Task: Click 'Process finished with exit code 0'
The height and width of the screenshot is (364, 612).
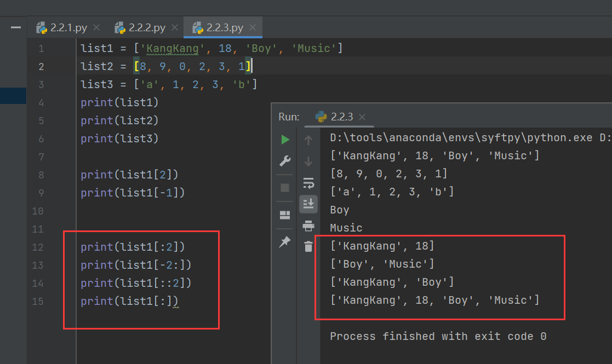Action: (438, 336)
